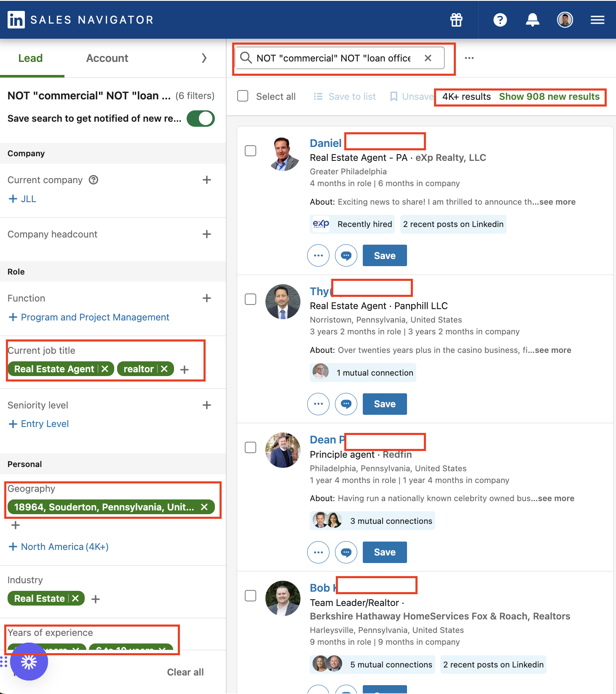Remove the Real Estate industry filter
The height and width of the screenshot is (694, 616).
[75, 598]
